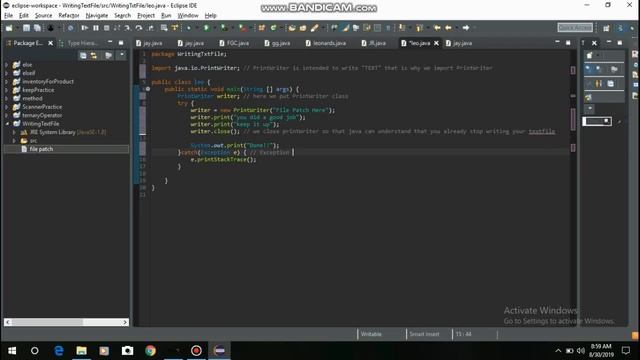The width and height of the screenshot is (640, 360).
Task: Click the Terminate debug icon
Action: [x=107, y=28]
